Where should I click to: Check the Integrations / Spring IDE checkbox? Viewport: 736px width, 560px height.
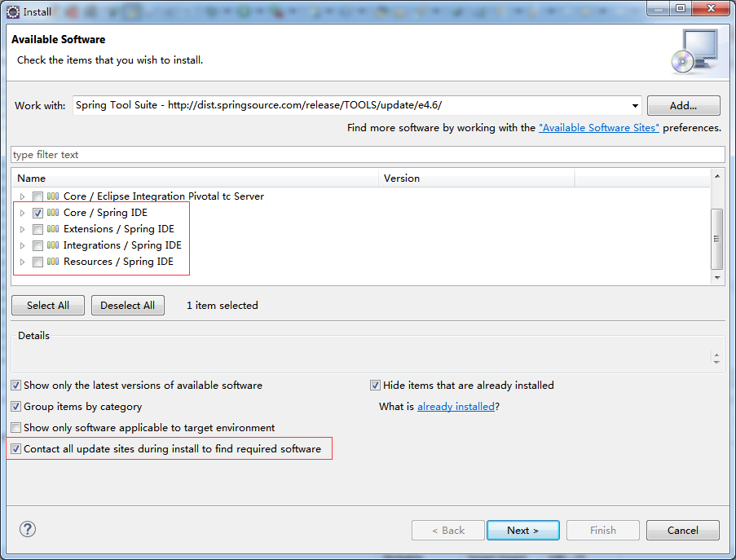(x=38, y=245)
